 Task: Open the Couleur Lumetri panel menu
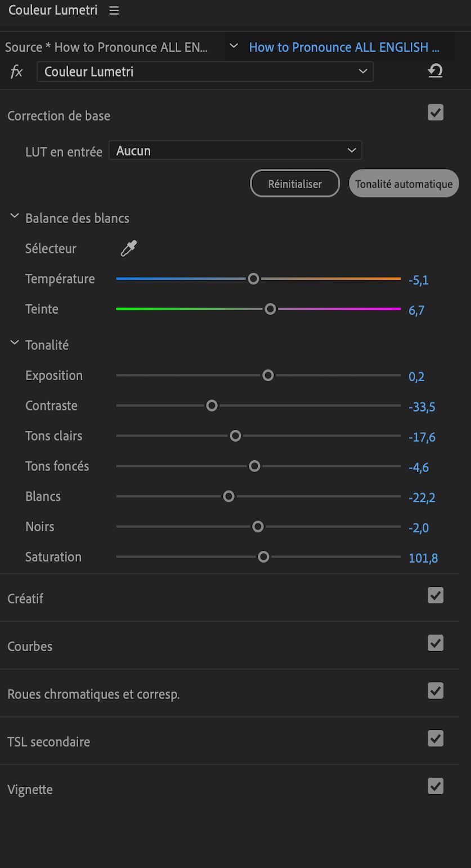click(x=114, y=11)
